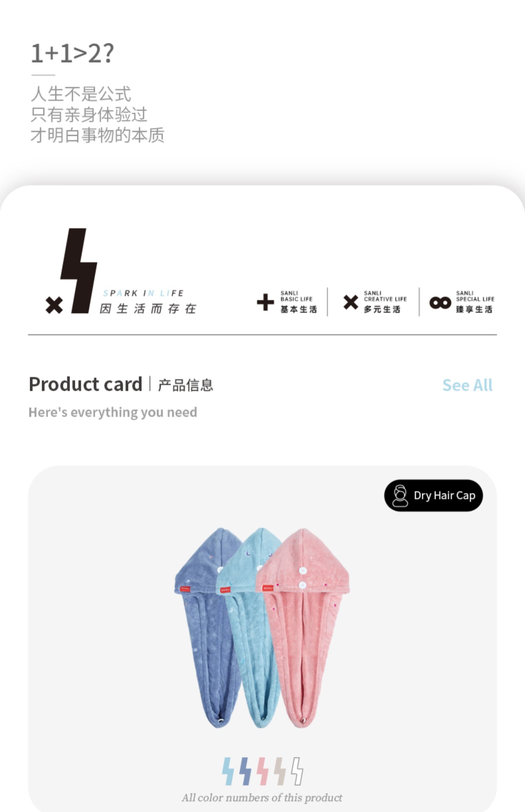Choose the dark blue lightning color swatch
Viewport: 525px width, 812px height.
(245, 771)
